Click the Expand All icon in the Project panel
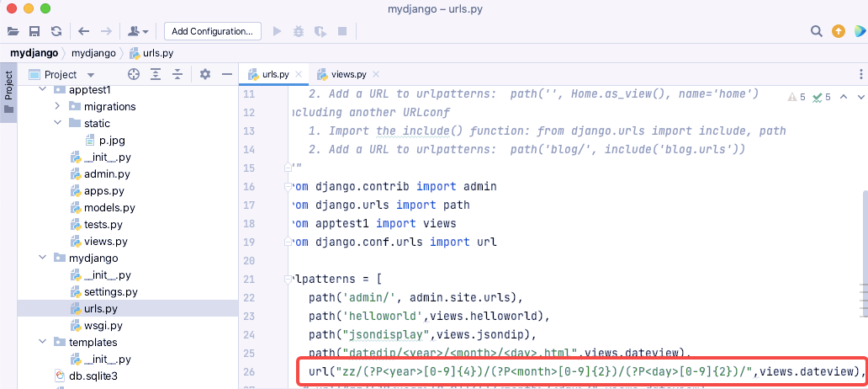868x389 pixels. (x=156, y=74)
